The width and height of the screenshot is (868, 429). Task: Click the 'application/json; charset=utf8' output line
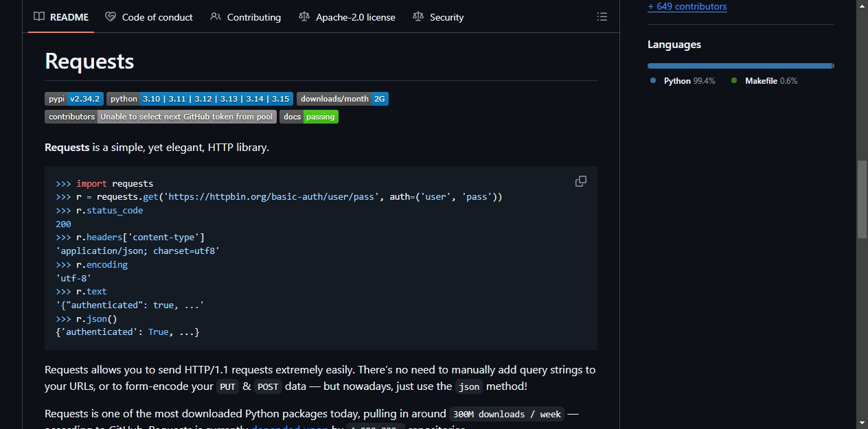[137, 251]
